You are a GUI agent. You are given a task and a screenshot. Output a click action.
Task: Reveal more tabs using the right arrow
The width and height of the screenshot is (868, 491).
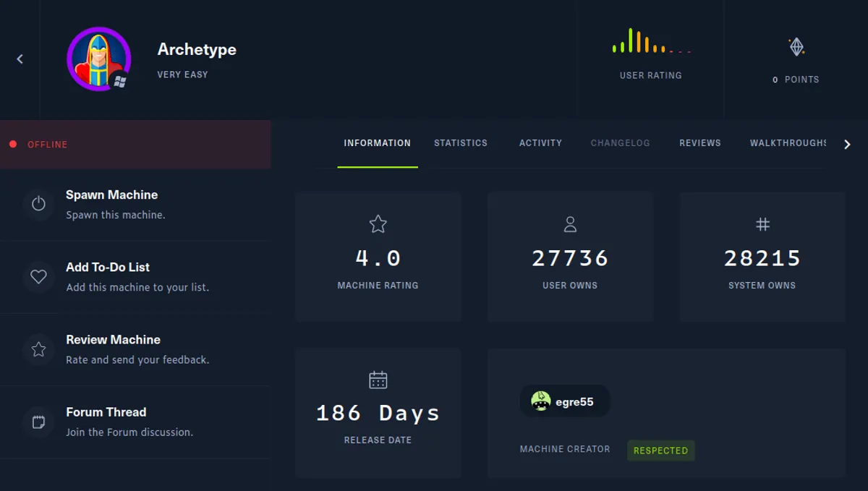pos(847,144)
